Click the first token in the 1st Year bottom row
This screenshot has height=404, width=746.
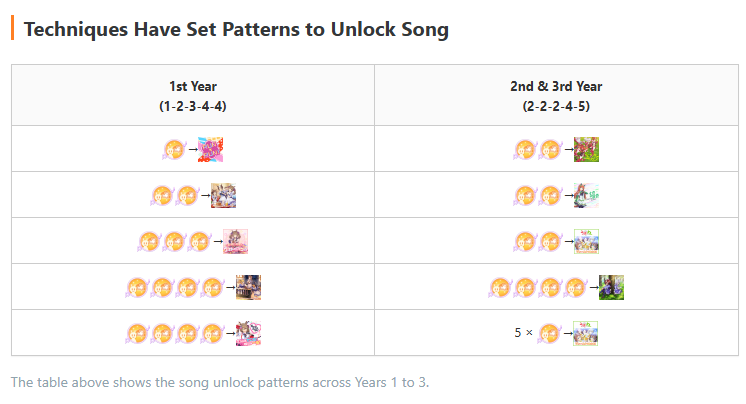(137, 334)
